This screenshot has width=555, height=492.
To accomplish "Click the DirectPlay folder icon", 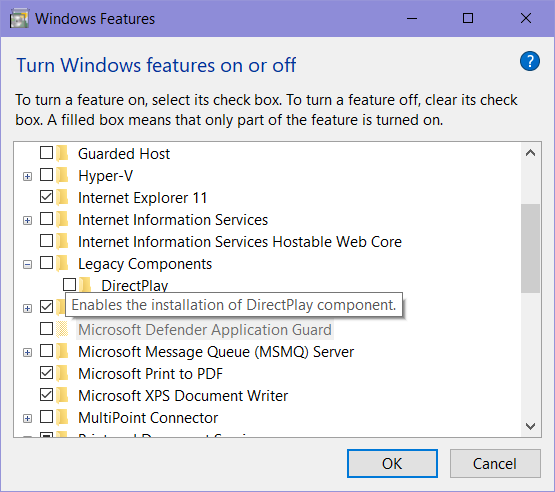I will pos(85,285).
